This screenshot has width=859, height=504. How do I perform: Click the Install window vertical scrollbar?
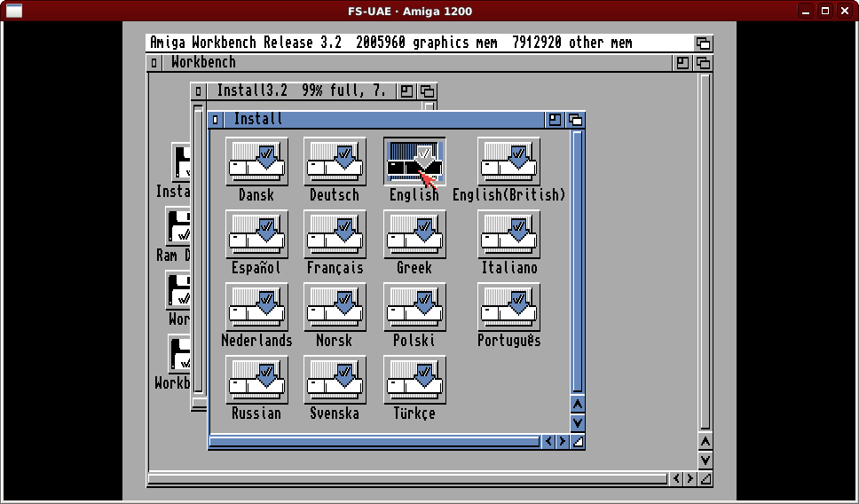(578, 262)
